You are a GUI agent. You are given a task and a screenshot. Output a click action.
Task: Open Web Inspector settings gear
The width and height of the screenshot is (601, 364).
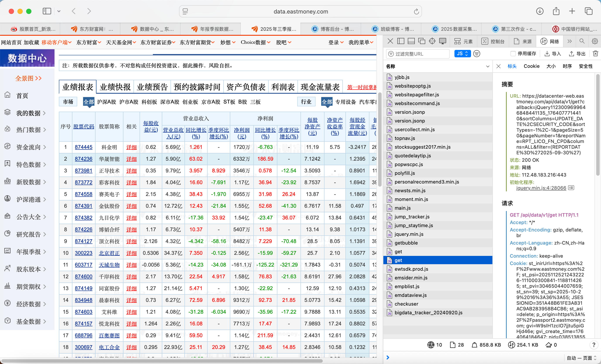tap(595, 41)
